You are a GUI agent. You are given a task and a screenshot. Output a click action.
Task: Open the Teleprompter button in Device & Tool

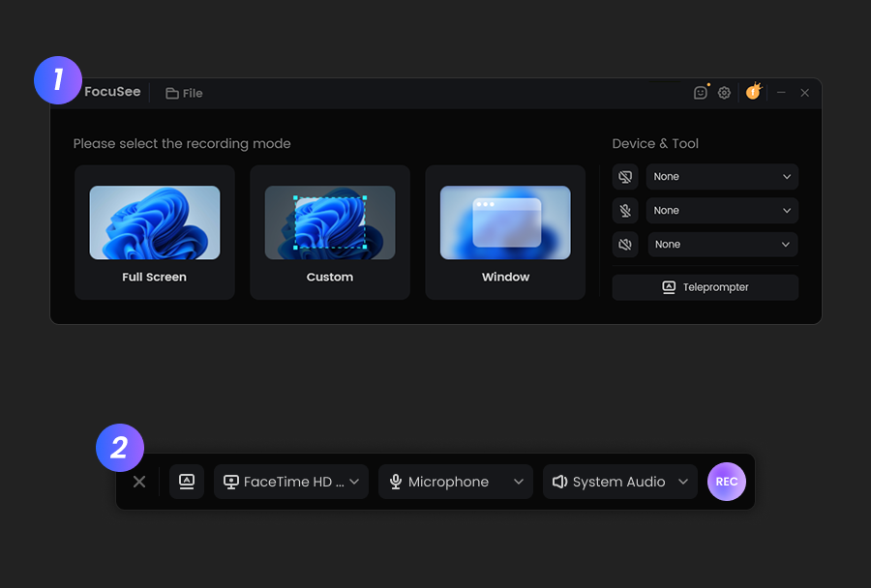[706, 287]
